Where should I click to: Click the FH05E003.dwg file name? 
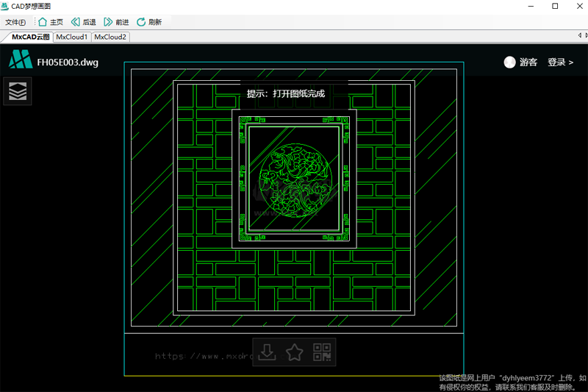(x=68, y=63)
